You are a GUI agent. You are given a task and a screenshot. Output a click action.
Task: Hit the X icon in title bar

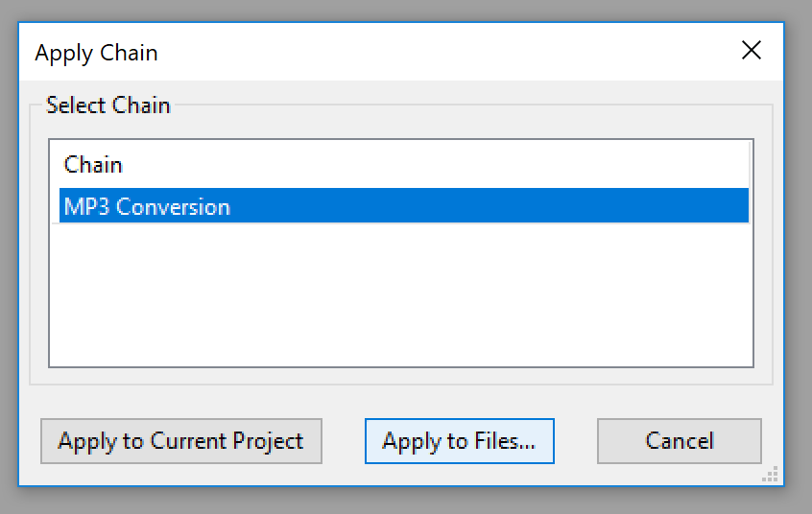click(x=752, y=51)
